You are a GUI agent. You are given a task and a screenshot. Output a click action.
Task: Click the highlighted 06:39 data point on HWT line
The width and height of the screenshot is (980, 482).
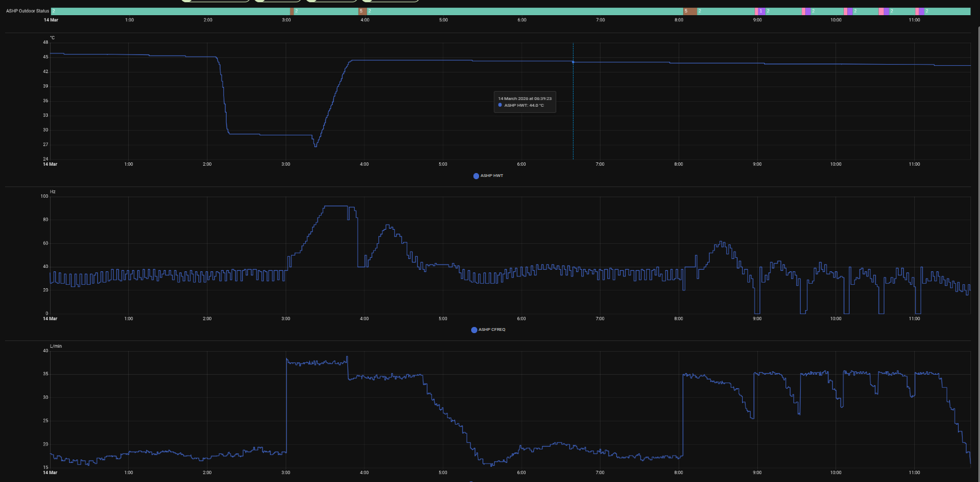573,62
